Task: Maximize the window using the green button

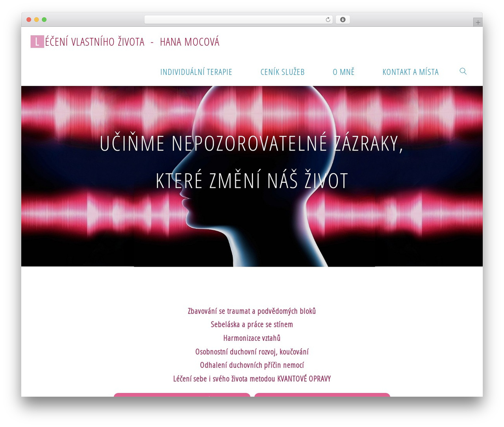Action: (44, 20)
